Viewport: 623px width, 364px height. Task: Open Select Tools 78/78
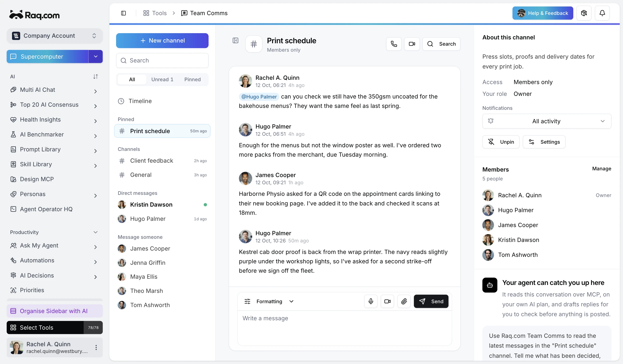54,327
